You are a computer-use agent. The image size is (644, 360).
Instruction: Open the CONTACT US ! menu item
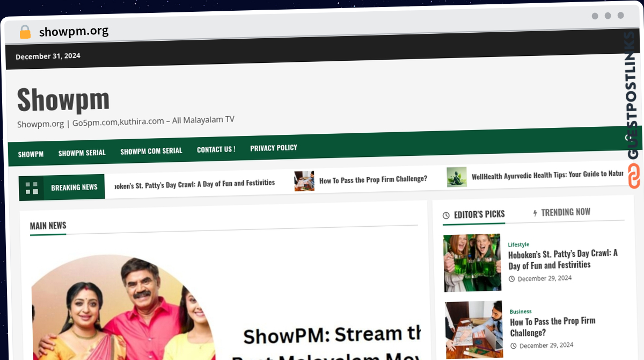(216, 149)
